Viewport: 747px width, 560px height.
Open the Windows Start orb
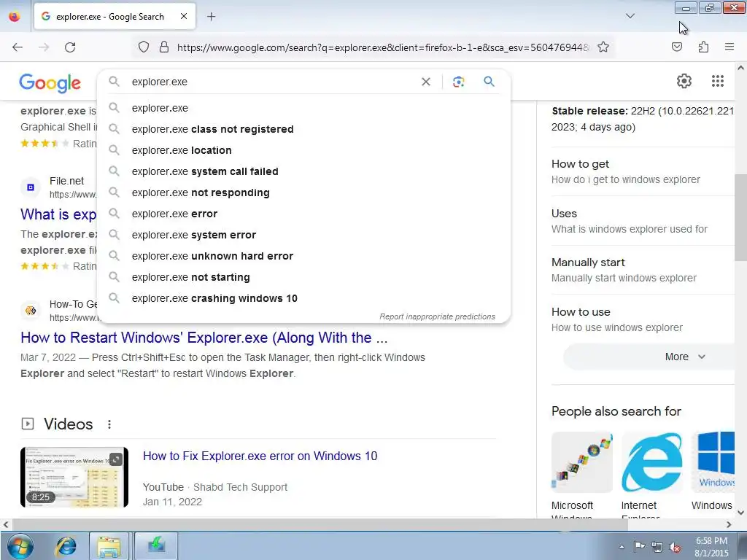(x=20, y=545)
